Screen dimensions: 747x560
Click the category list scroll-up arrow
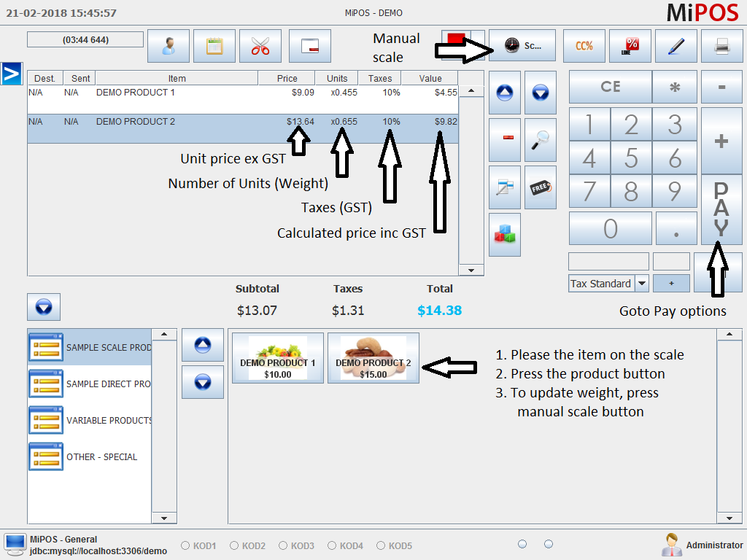(x=164, y=334)
